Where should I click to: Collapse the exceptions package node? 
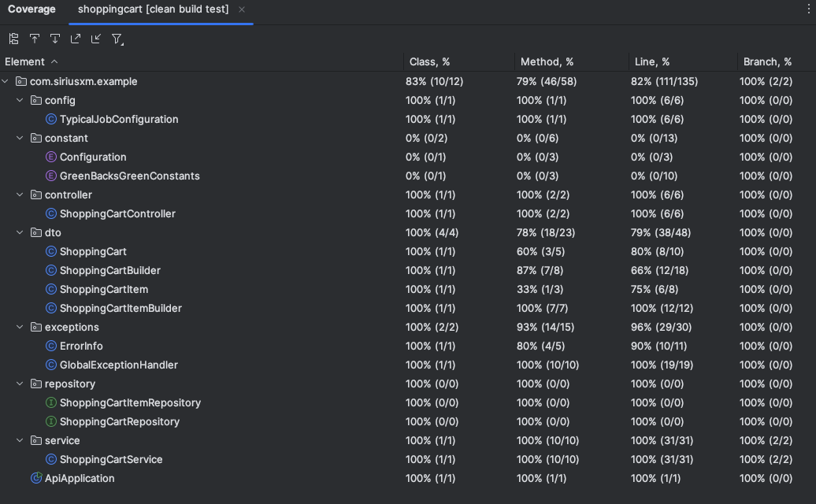(20, 327)
